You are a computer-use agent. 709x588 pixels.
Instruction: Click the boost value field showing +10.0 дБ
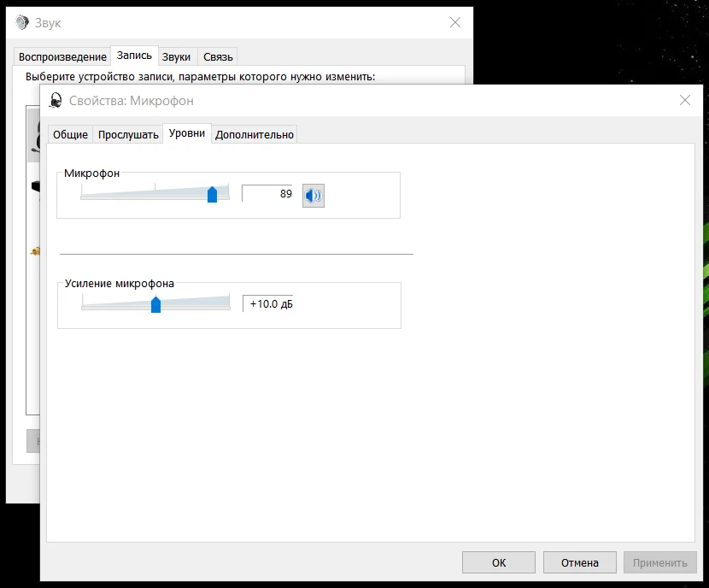coord(268,304)
